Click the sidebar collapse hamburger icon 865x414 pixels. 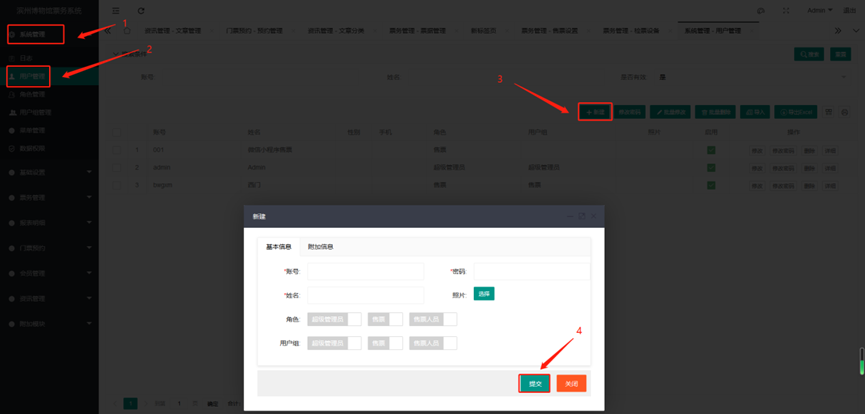click(x=116, y=11)
